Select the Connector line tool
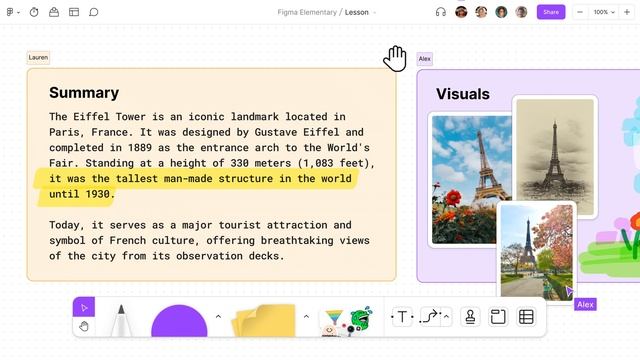This screenshot has width=640, height=360. (430, 317)
